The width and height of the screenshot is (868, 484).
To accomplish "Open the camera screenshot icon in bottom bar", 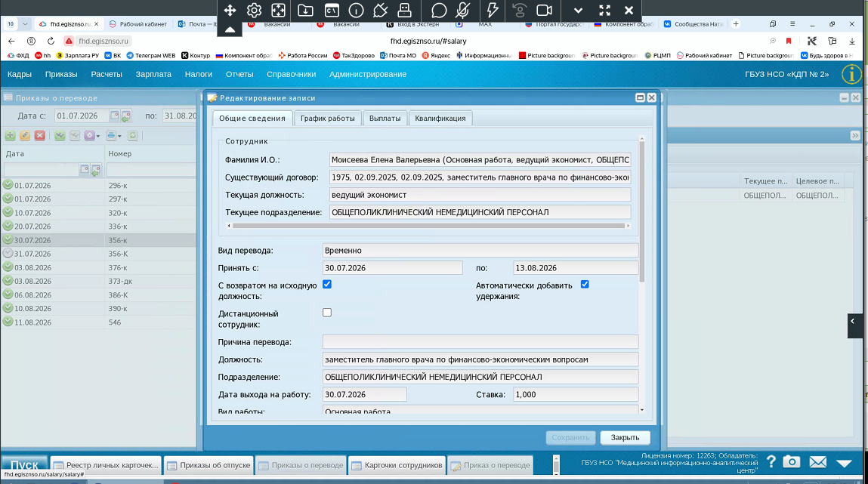I will 792,462.
